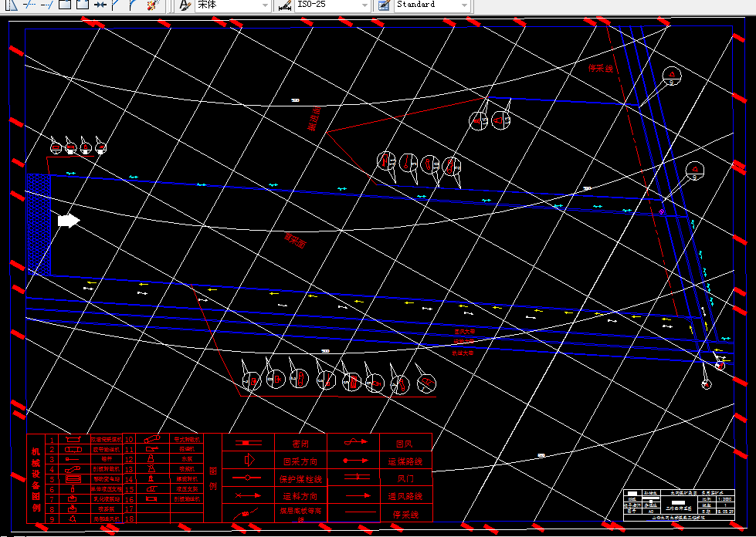
Task: Click the 煤层底板等高线 legend entry
Action: 300,514
